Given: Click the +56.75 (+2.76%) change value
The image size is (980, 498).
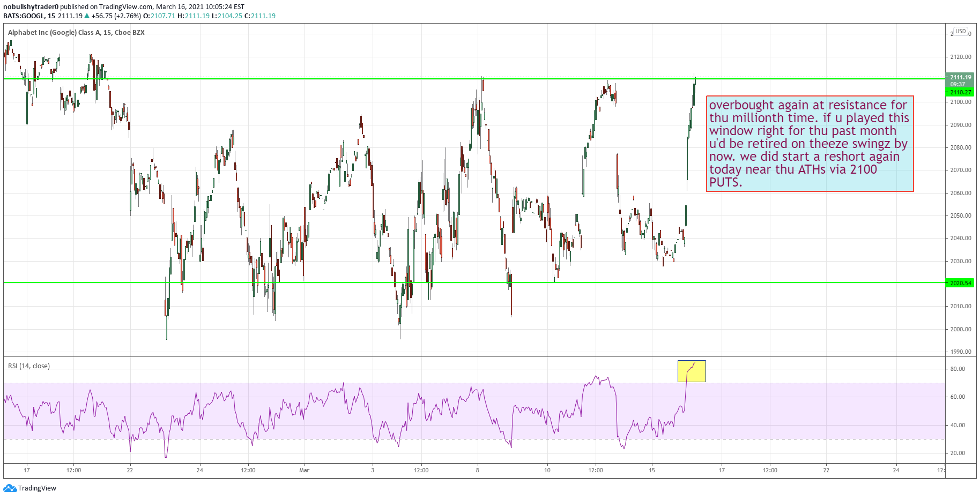Looking at the screenshot, I should pyautogui.click(x=116, y=16).
